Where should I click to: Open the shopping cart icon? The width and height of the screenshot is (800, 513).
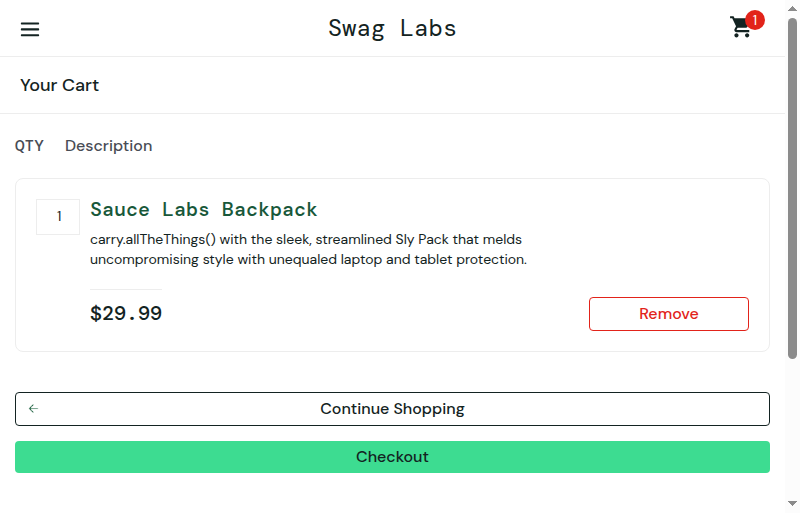[740, 28]
